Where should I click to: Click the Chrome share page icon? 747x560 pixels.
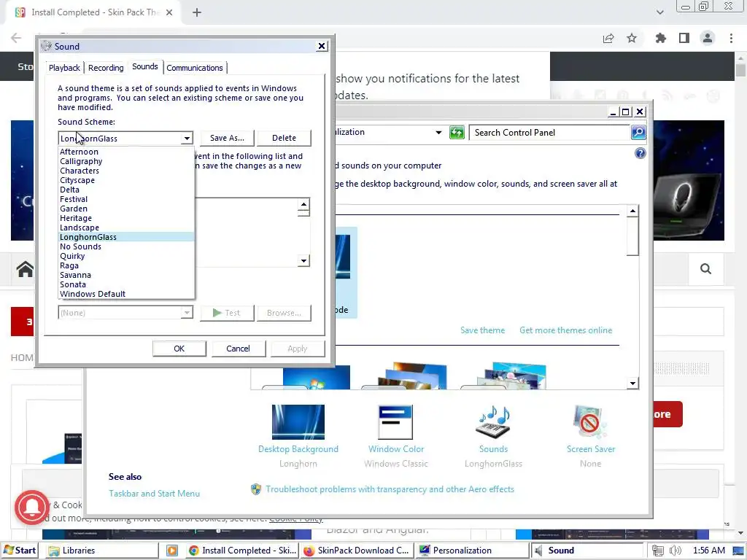coord(608,38)
